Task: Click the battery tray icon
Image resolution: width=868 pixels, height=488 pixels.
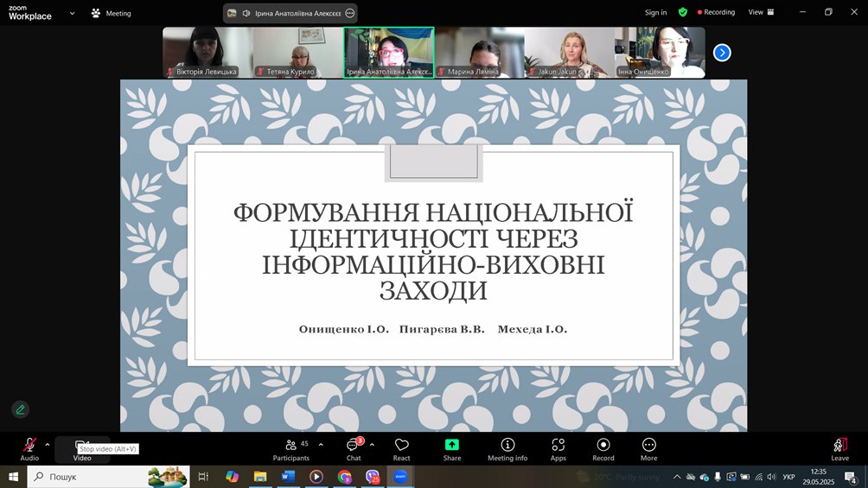Action: (x=745, y=477)
